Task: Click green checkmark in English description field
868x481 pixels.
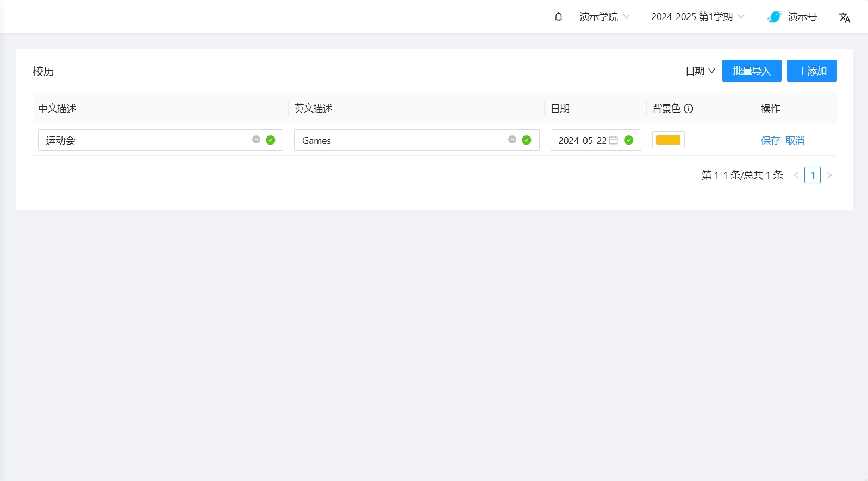Action: coord(527,140)
